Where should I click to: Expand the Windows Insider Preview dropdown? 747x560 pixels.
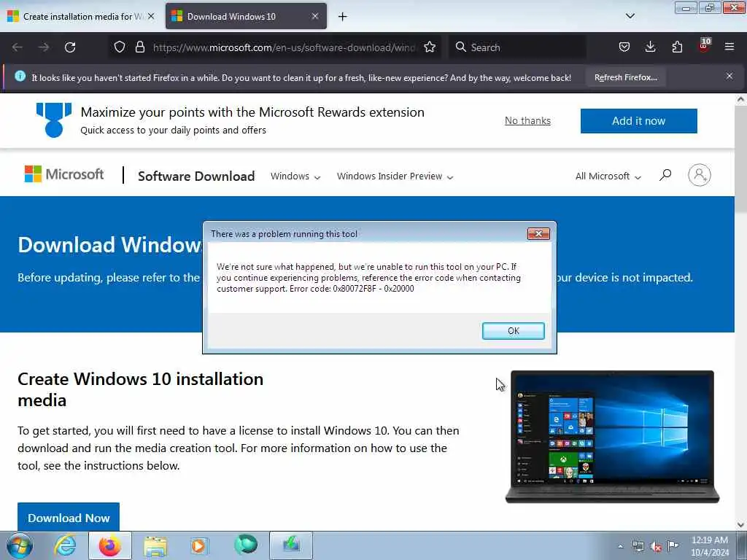pyautogui.click(x=395, y=176)
